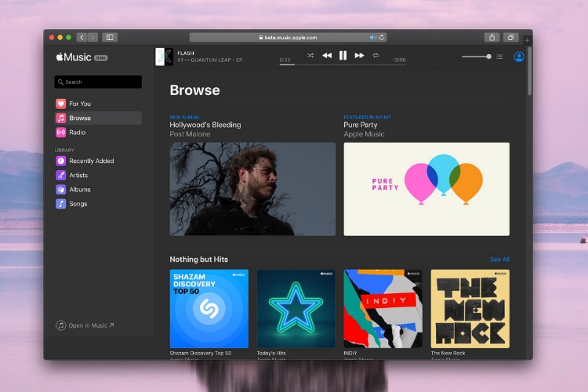Skip to next track
This screenshot has width=588, height=392.
coord(359,56)
